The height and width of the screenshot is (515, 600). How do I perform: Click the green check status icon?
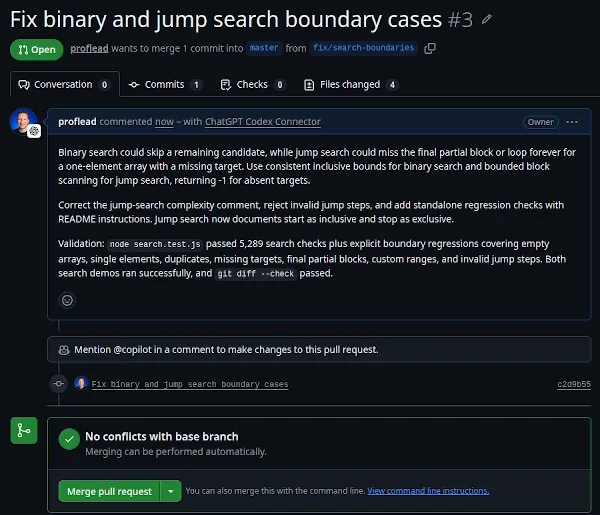pos(69,439)
